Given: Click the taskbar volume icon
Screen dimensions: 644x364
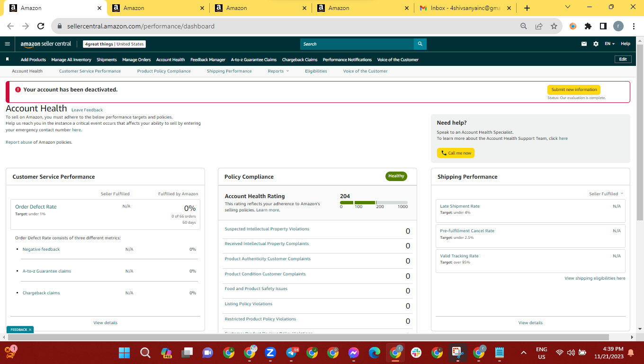Looking at the screenshot, I should pyautogui.click(x=571, y=353).
